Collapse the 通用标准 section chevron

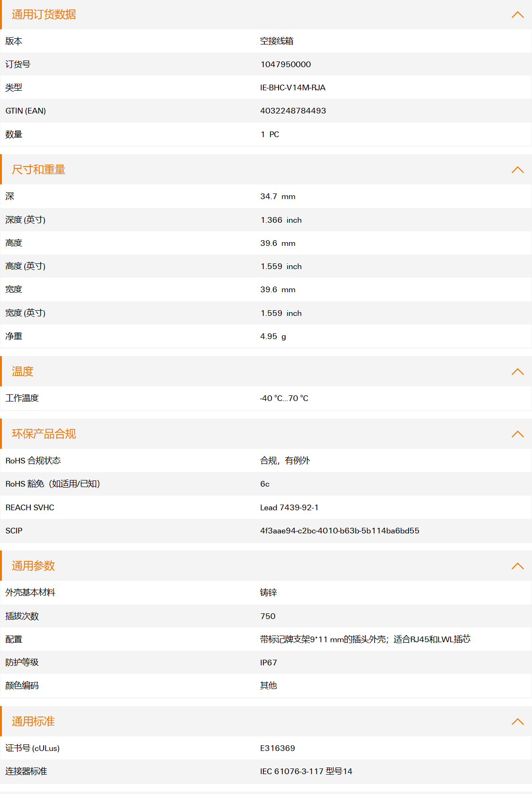point(518,722)
